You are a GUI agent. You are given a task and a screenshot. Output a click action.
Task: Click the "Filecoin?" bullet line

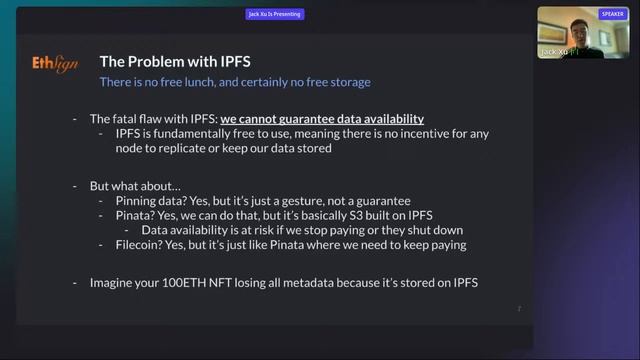(x=291, y=245)
